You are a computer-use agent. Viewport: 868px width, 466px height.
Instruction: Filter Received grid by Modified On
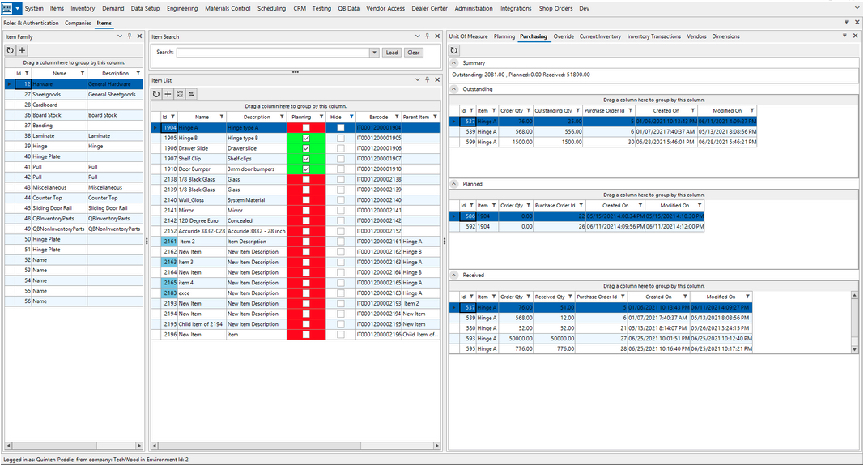[747, 297]
